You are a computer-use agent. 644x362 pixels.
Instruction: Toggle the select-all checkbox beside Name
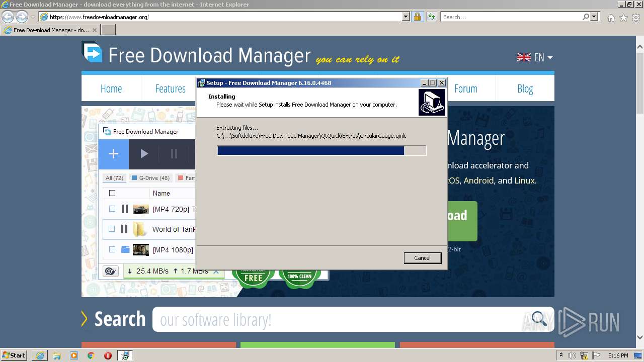112,193
